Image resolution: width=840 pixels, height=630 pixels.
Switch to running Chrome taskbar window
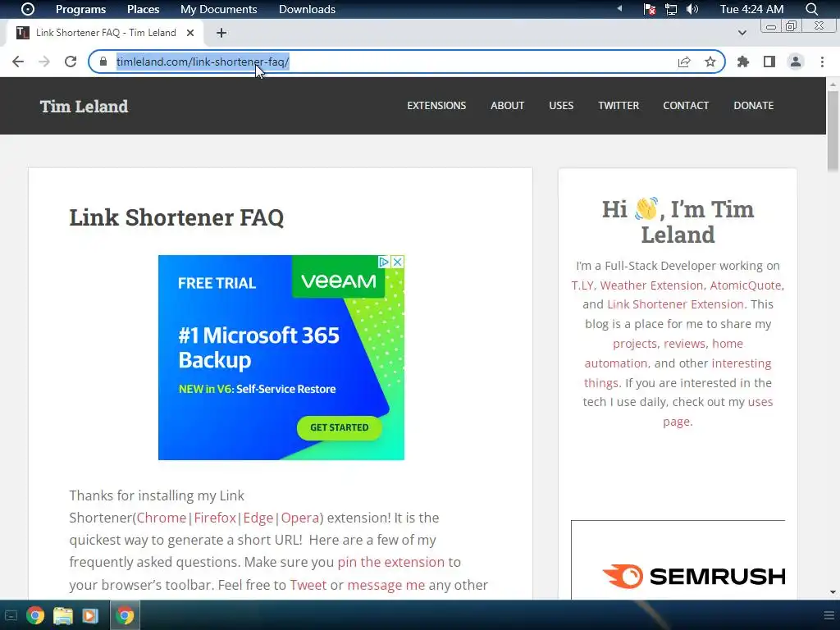[x=125, y=615]
